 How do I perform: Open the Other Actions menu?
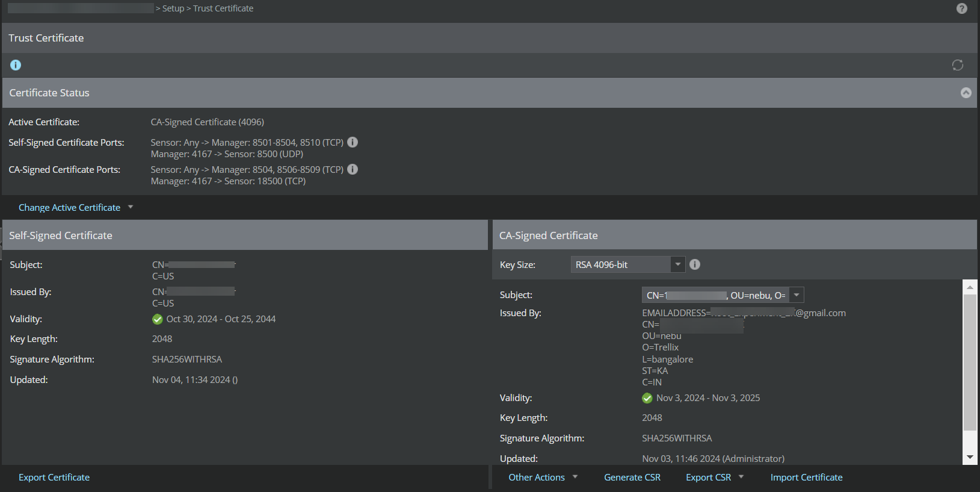[543, 477]
